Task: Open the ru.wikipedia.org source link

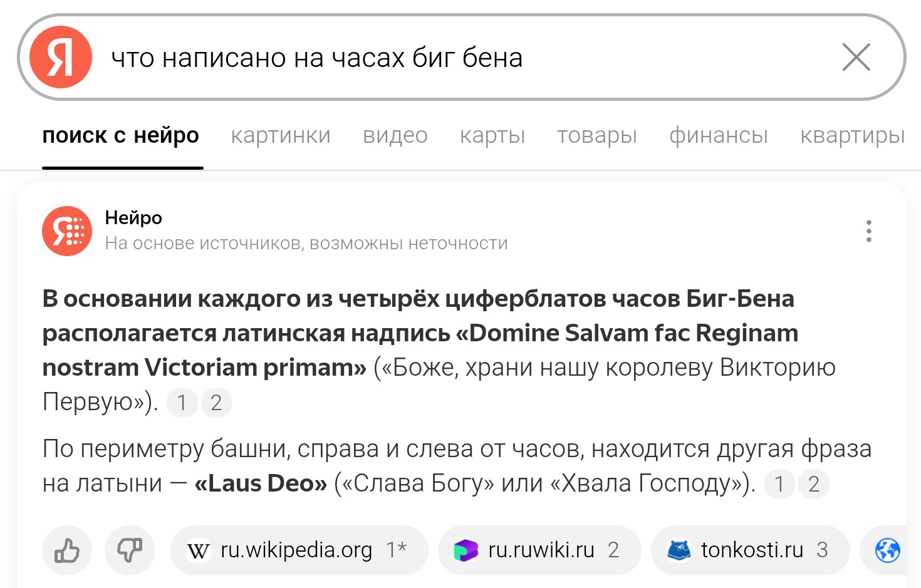Action: pos(299,550)
